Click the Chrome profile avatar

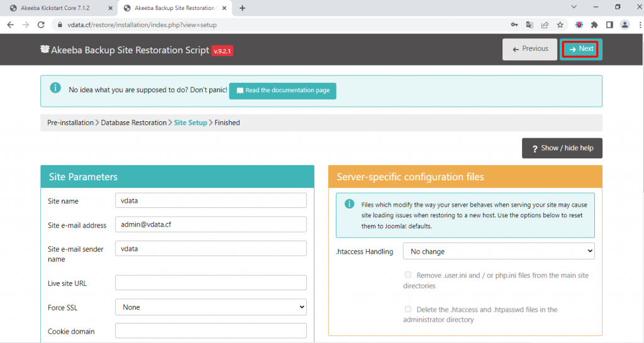point(625,25)
